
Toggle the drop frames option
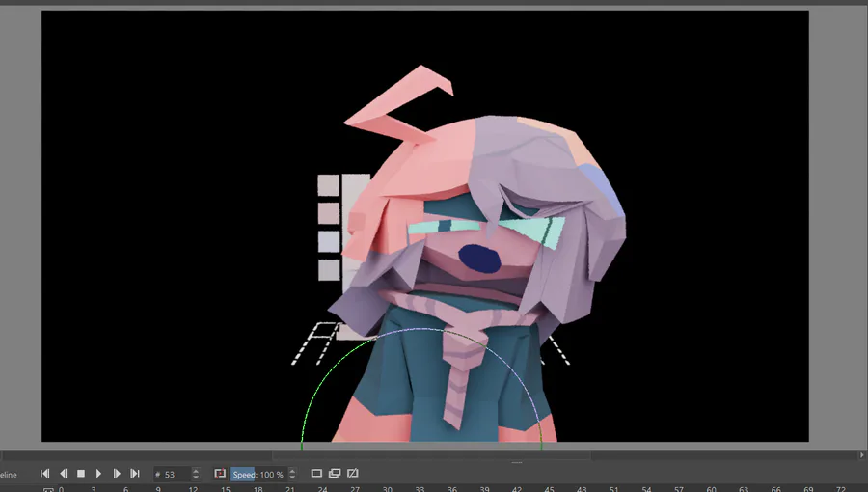pos(220,473)
